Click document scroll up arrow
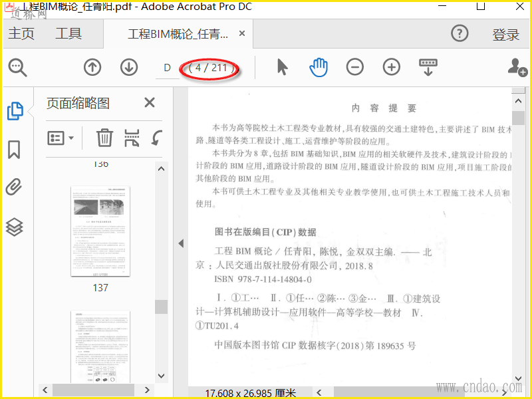Screen dimensions: 532x399 pyautogui.click(x=518, y=101)
